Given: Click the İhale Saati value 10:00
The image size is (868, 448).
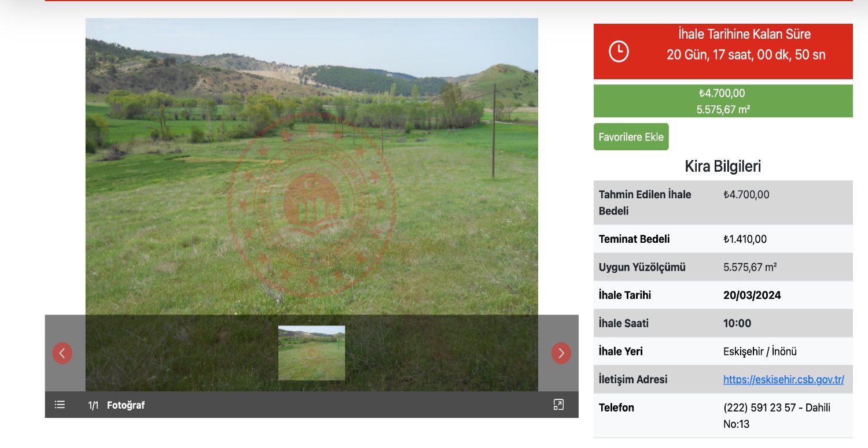Looking at the screenshot, I should (x=737, y=324).
